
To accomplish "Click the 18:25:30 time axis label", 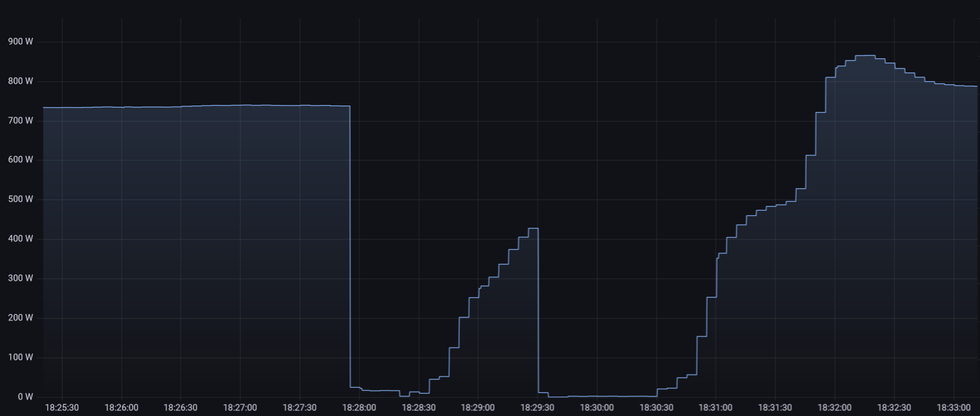I will 62,408.
